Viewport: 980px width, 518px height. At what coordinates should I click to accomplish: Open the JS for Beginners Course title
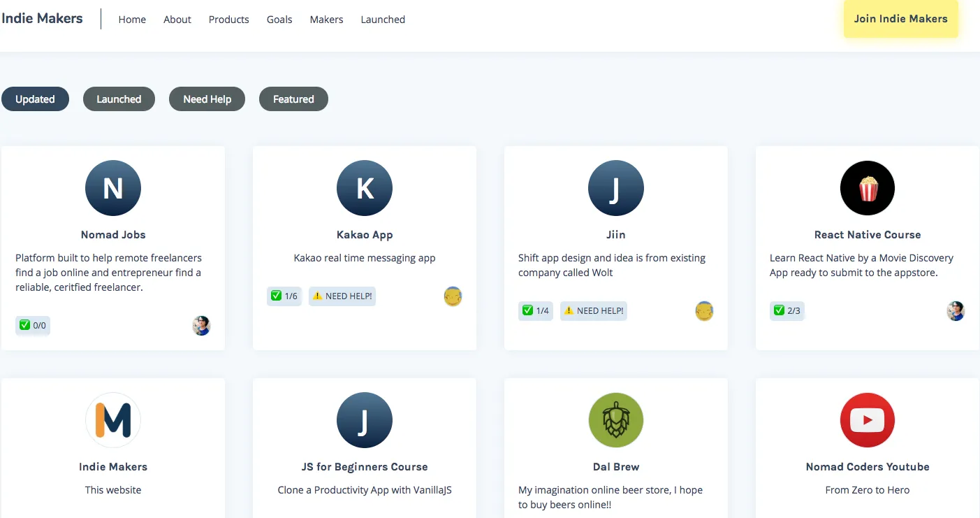[x=365, y=467]
